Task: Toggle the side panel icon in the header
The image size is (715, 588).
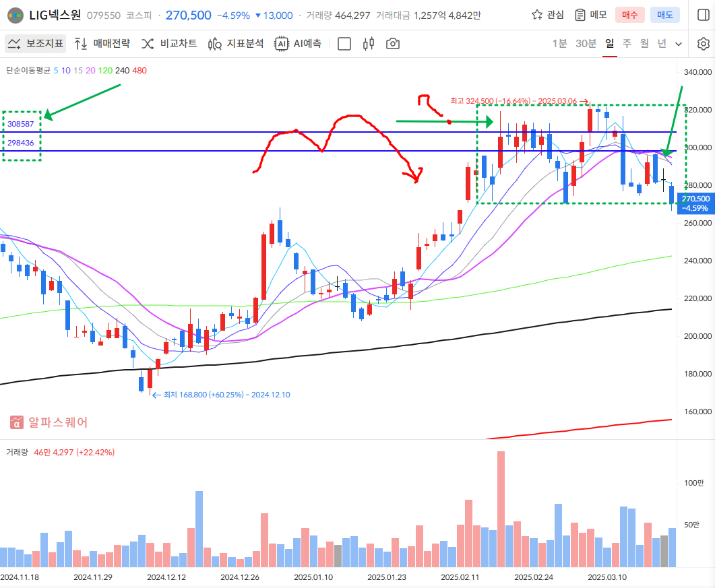Action: 704,15
